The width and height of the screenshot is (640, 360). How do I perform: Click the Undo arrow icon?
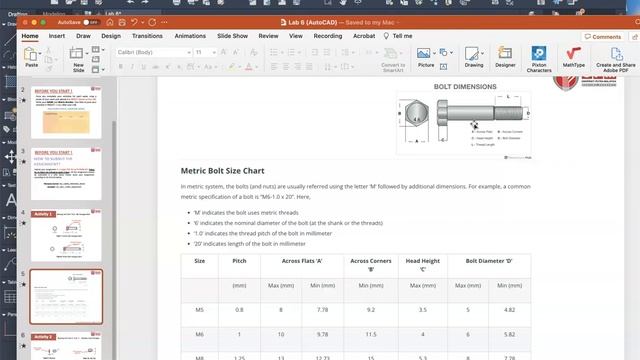pos(134,22)
